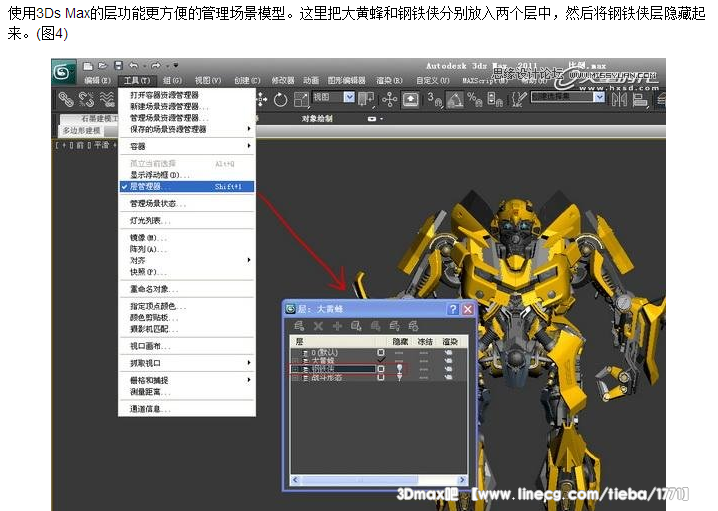The image size is (718, 511).
Task: Open the 编辑(E) menu
Action: (x=97, y=80)
